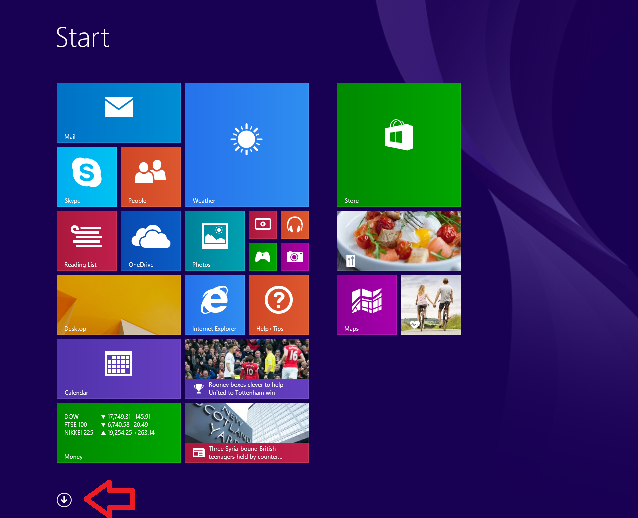Open the Sport news football tile
The width and height of the screenshot is (638, 518).
(247, 369)
